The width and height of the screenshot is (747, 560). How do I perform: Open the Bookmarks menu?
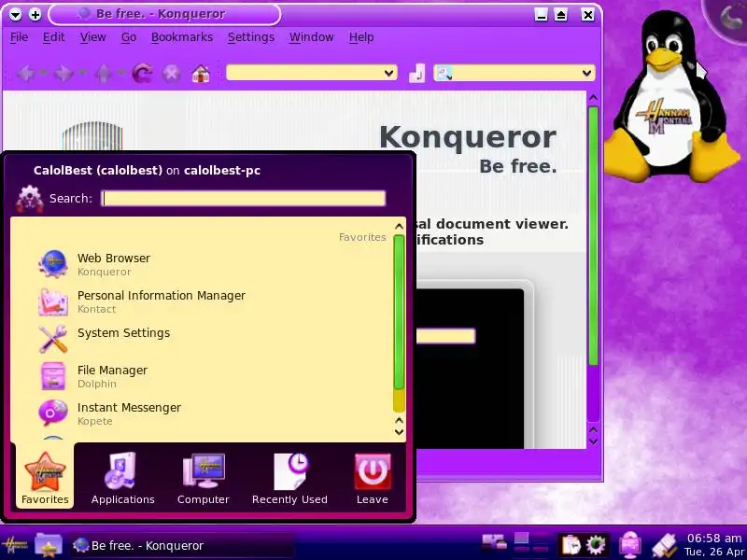click(x=182, y=37)
